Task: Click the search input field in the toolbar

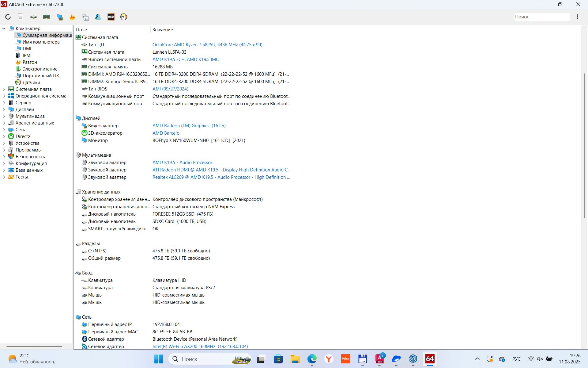Action: tap(542, 17)
